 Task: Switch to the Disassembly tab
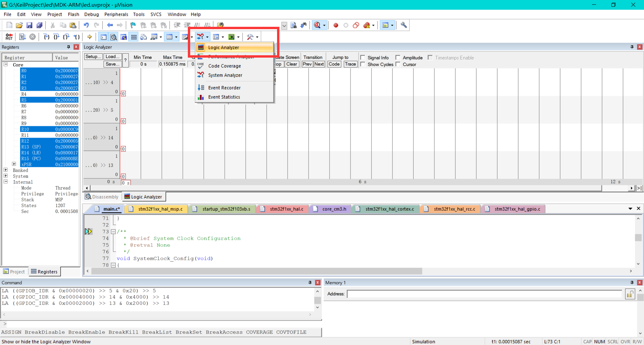coord(102,197)
